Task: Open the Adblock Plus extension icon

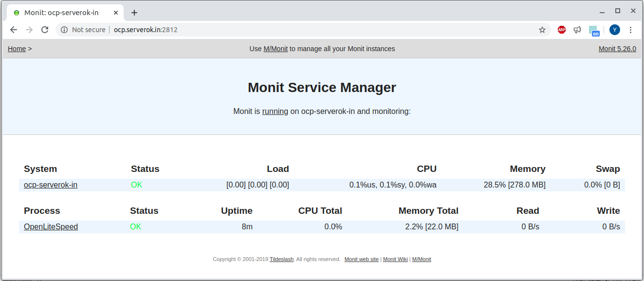Action: pos(561,30)
